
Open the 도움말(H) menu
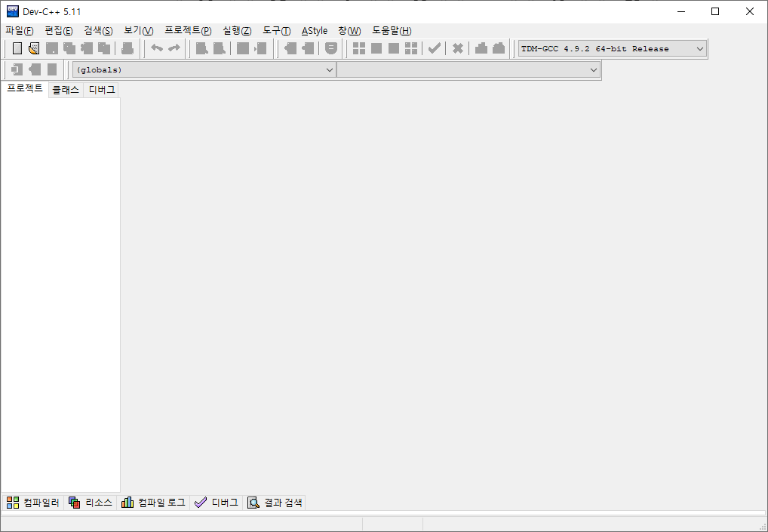click(x=392, y=31)
